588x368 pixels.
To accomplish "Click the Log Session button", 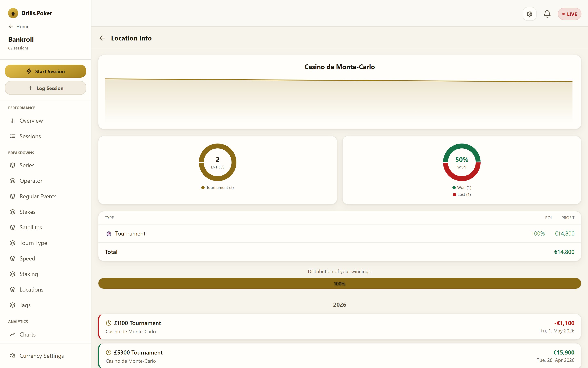I will [x=46, y=88].
